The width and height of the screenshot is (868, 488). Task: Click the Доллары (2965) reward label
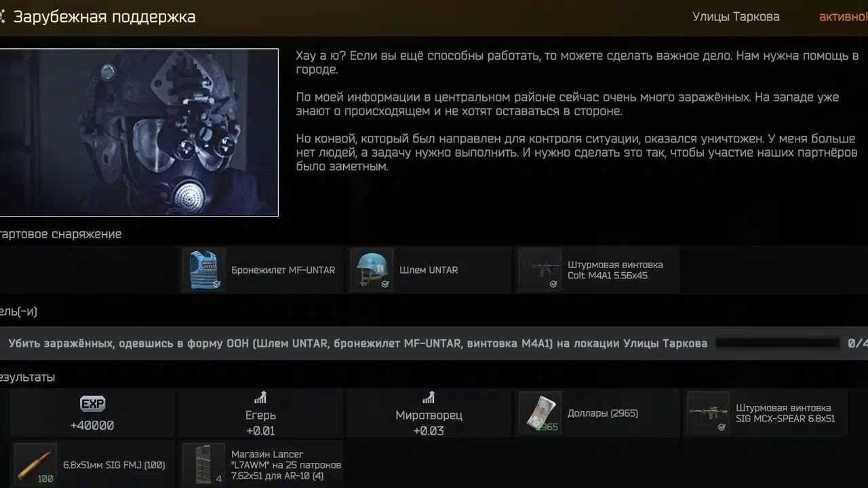pyautogui.click(x=603, y=413)
